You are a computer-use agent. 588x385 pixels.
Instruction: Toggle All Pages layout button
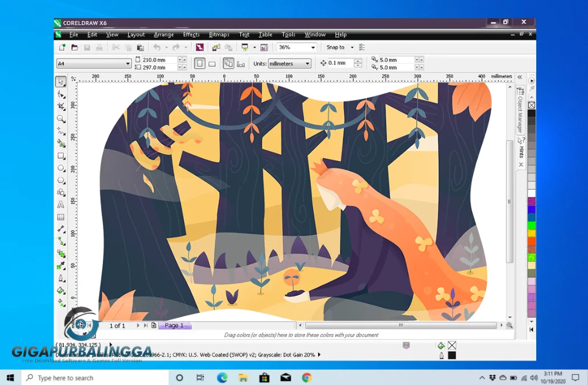(x=228, y=63)
